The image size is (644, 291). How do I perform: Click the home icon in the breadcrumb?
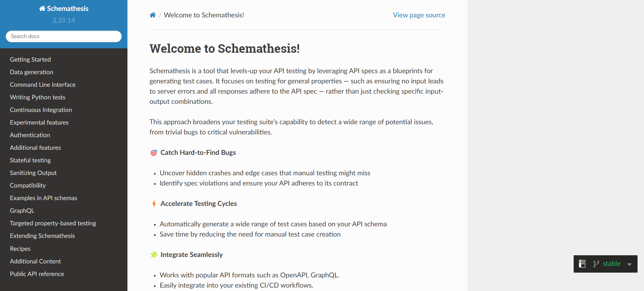(153, 15)
